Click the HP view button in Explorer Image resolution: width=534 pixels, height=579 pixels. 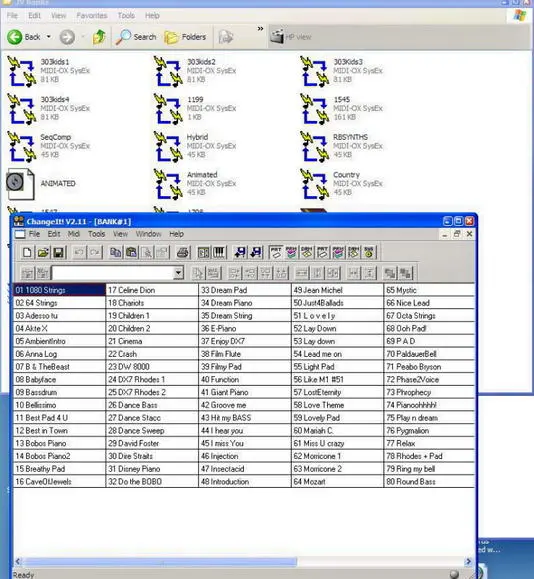click(x=291, y=37)
